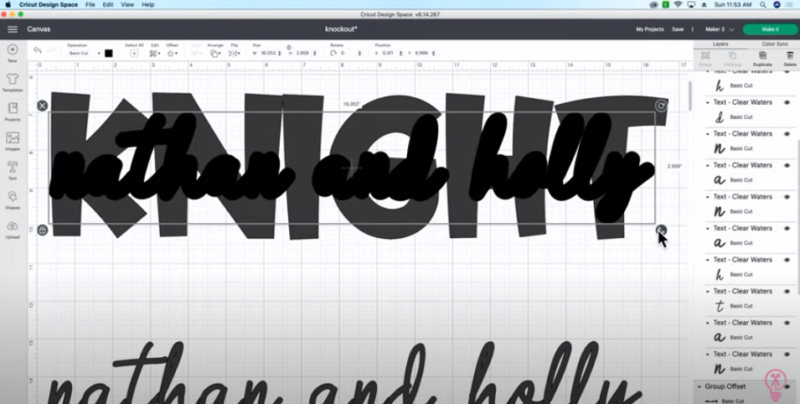Hide the 'n' layer between two 'a' layers
The image size is (800, 404).
(787, 197)
